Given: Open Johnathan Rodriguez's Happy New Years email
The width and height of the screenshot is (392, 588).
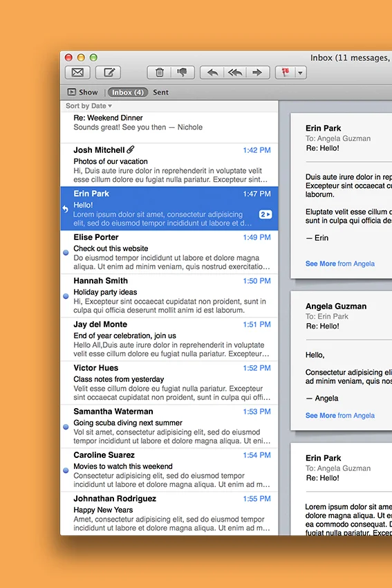Looking at the screenshot, I should coord(169,513).
